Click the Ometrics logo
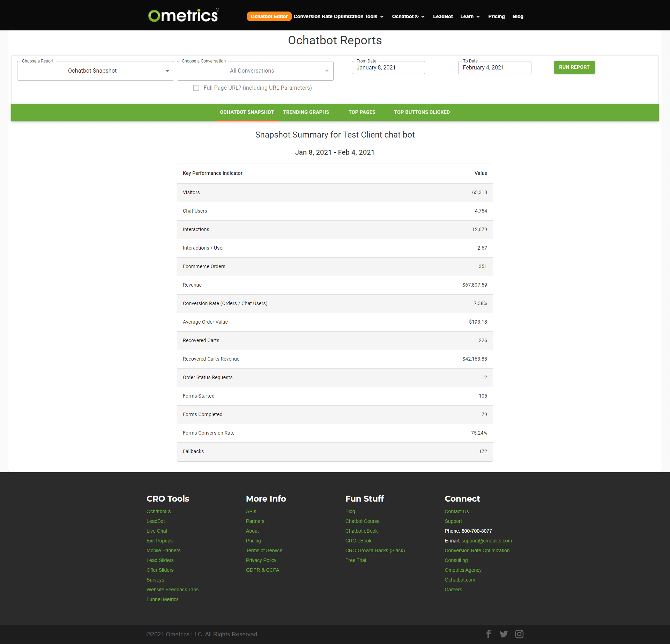670x644 pixels. (x=184, y=15)
